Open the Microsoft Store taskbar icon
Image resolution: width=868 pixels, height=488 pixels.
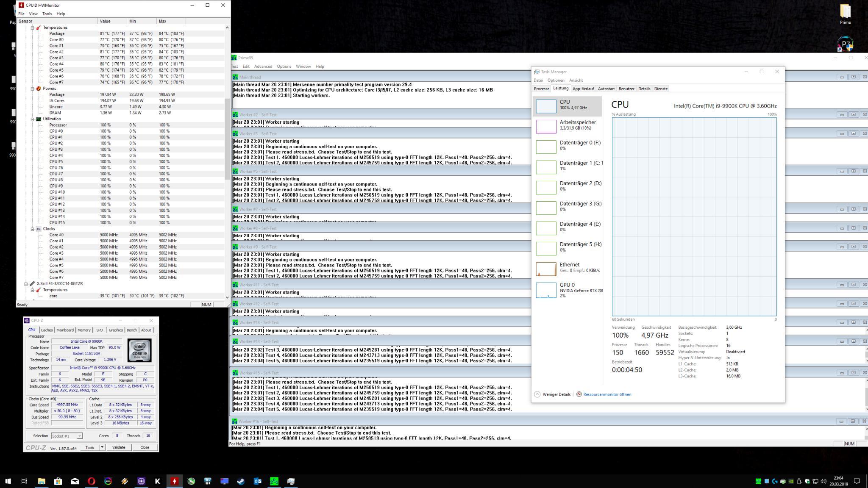[x=58, y=481]
